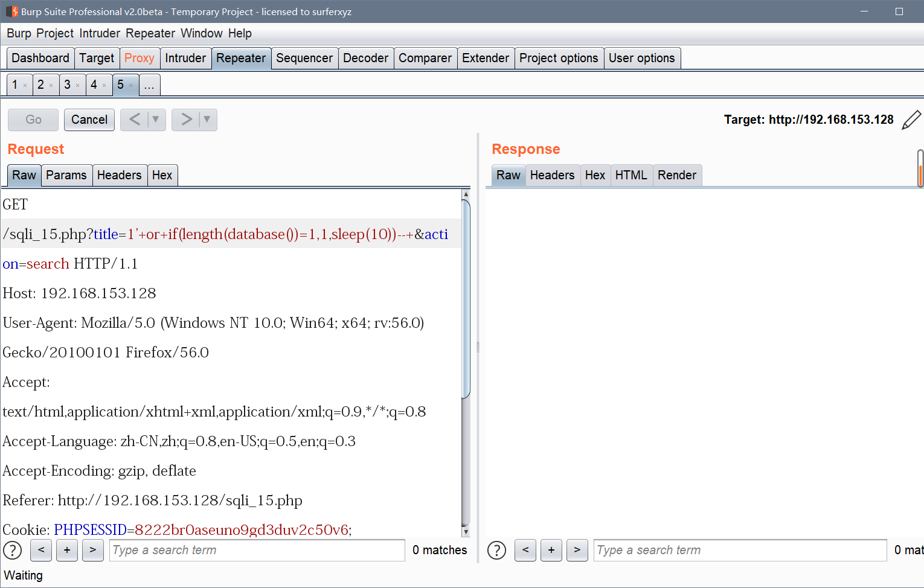The image size is (924, 588).
Task: Select Repeater request tab 3
Action: click(x=67, y=85)
